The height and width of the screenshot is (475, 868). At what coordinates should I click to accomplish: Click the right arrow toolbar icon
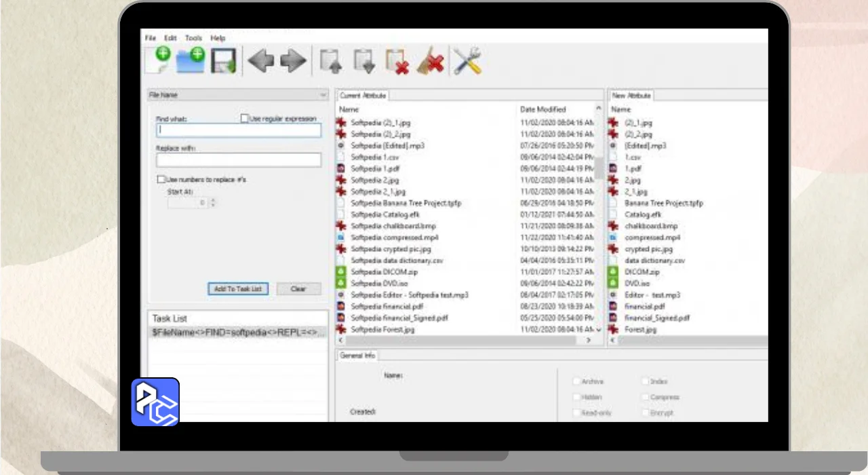[294, 61]
